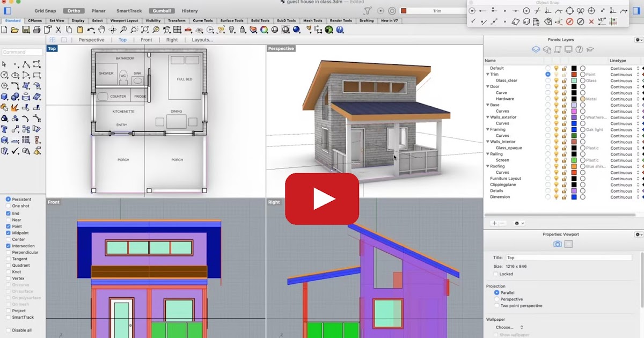Change the Roofing layer color swatch
The image size is (644, 338).
[x=574, y=166]
